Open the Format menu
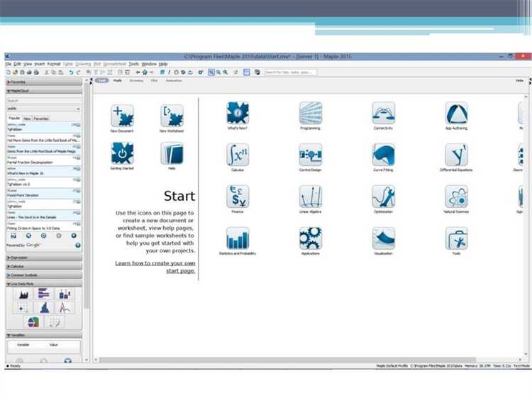 tap(54, 64)
